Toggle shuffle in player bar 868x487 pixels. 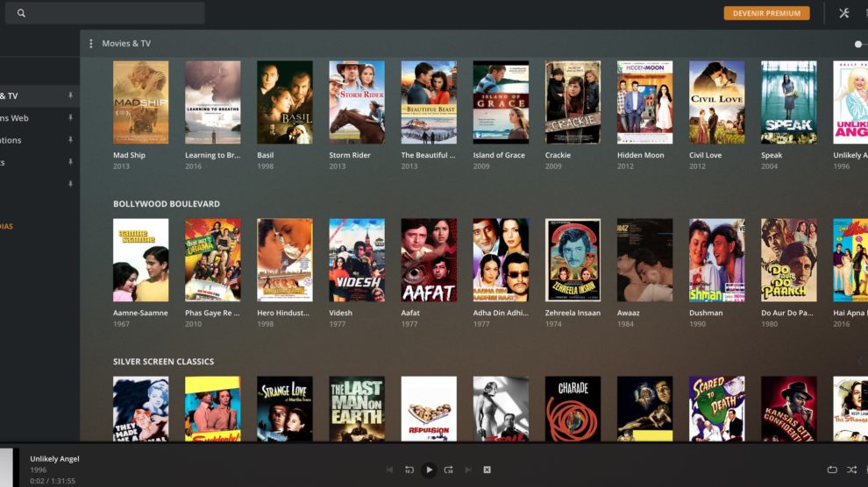coord(852,469)
